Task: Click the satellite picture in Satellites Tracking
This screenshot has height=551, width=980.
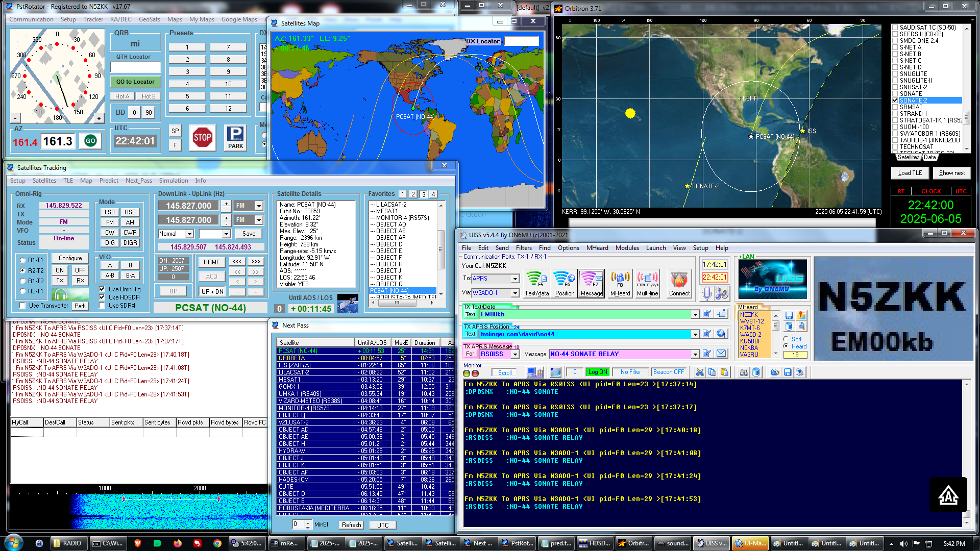Action: 348,303
